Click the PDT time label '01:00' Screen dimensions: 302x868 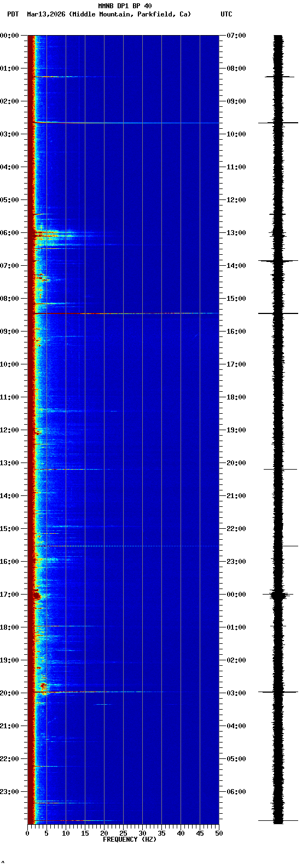[9, 68]
